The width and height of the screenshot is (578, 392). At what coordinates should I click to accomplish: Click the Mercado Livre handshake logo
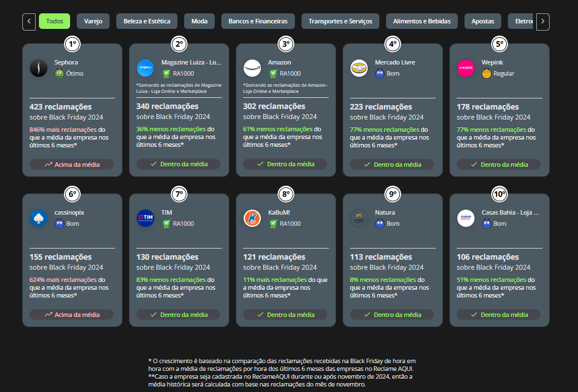(359, 68)
